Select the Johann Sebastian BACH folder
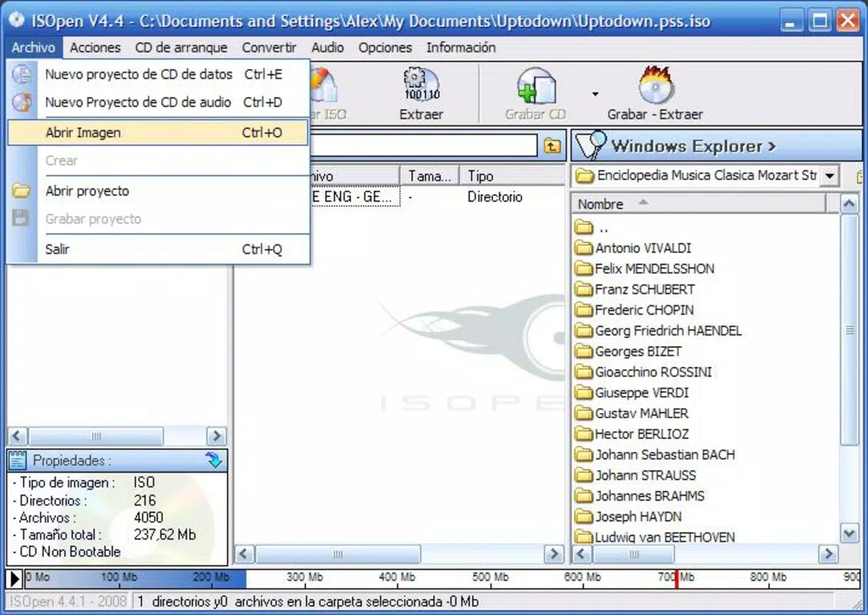Viewport: 868px width, 615px height. [655, 455]
